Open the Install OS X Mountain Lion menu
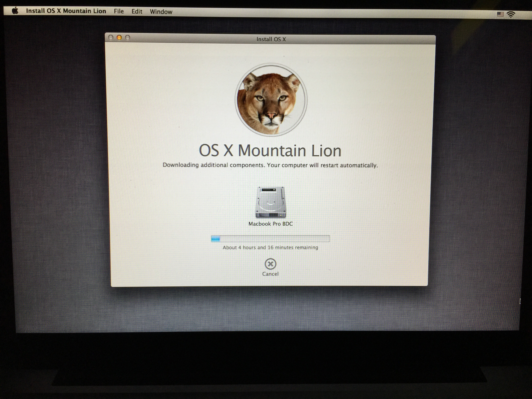The width and height of the screenshot is (532, 399). (66, 11)
